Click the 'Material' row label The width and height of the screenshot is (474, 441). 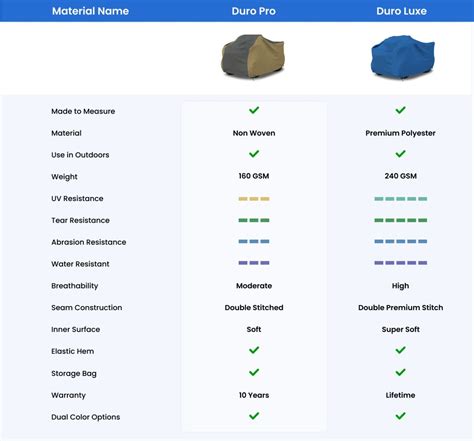[66, 133]
